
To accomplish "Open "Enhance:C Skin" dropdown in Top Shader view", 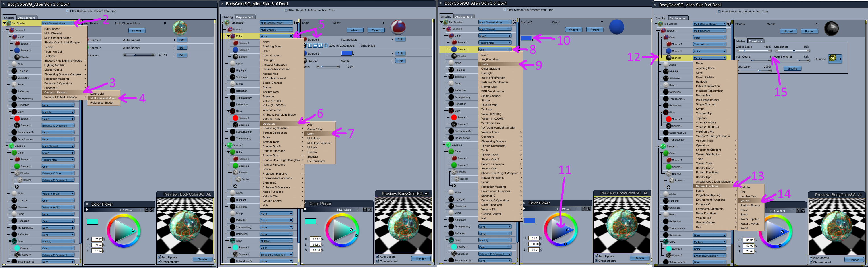I will (58, 173).
